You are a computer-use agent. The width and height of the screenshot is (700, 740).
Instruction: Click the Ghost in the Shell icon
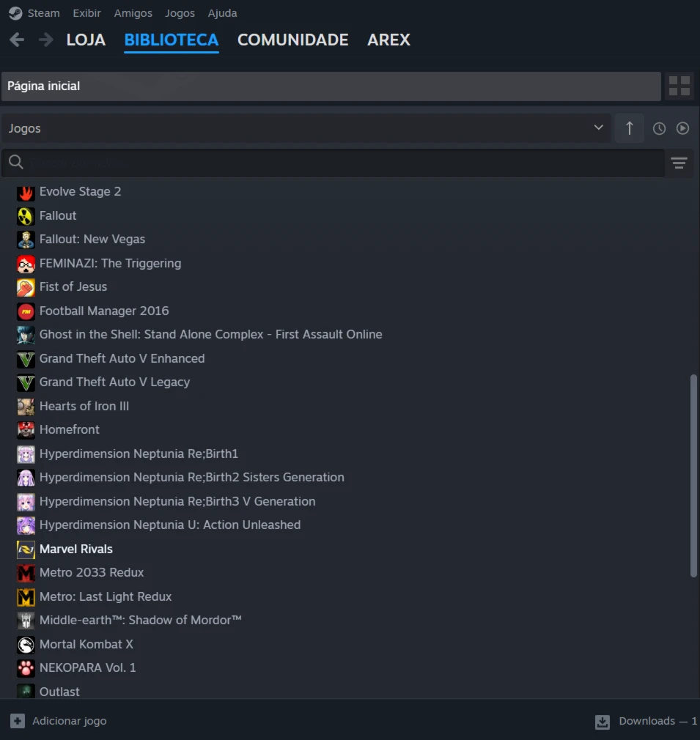(x=26, y=335)
